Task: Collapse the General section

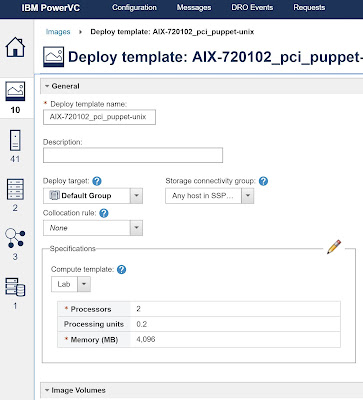Action: 47,86
